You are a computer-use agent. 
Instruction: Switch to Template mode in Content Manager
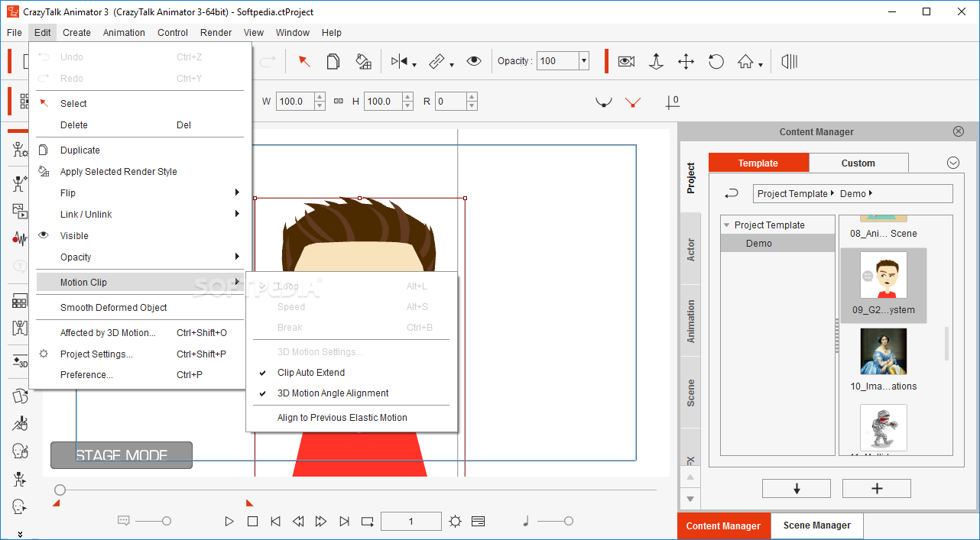point(758,163)
